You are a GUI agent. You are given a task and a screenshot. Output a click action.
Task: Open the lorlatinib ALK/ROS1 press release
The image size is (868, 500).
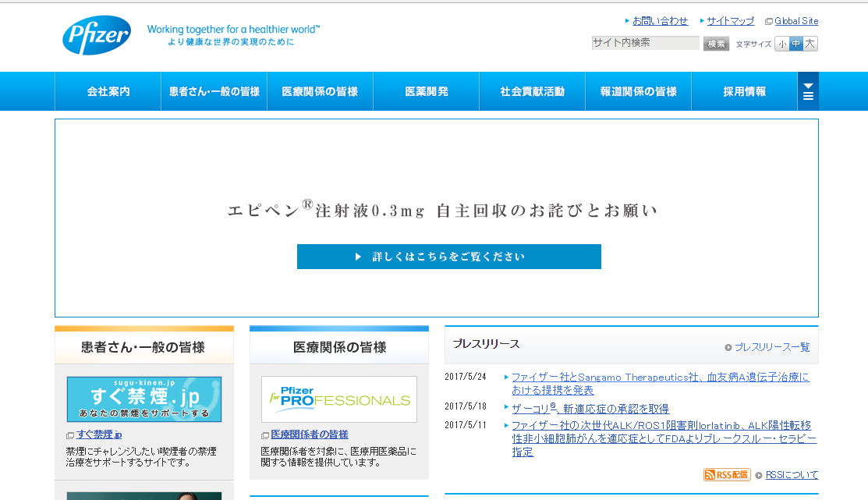(x=664, y=438)
